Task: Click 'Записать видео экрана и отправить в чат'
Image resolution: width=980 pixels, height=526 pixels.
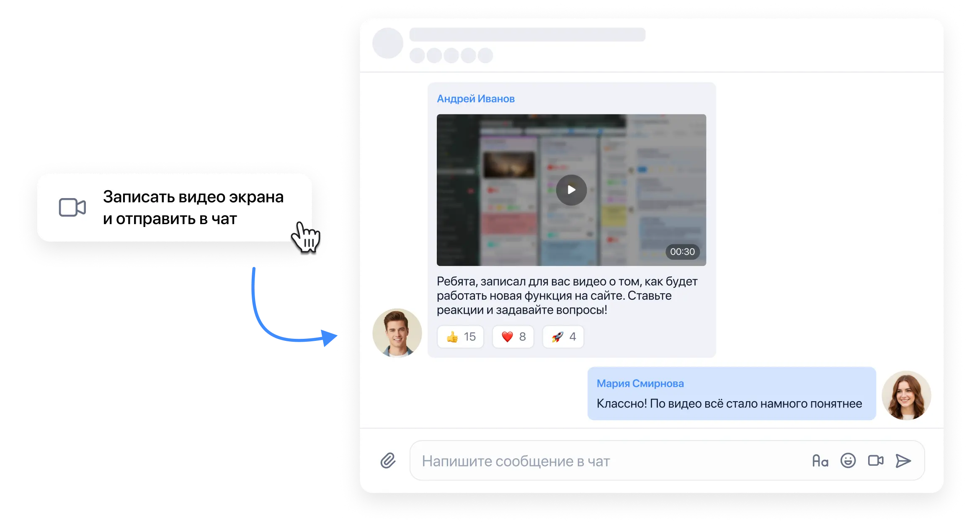Action: pos(193,208)
